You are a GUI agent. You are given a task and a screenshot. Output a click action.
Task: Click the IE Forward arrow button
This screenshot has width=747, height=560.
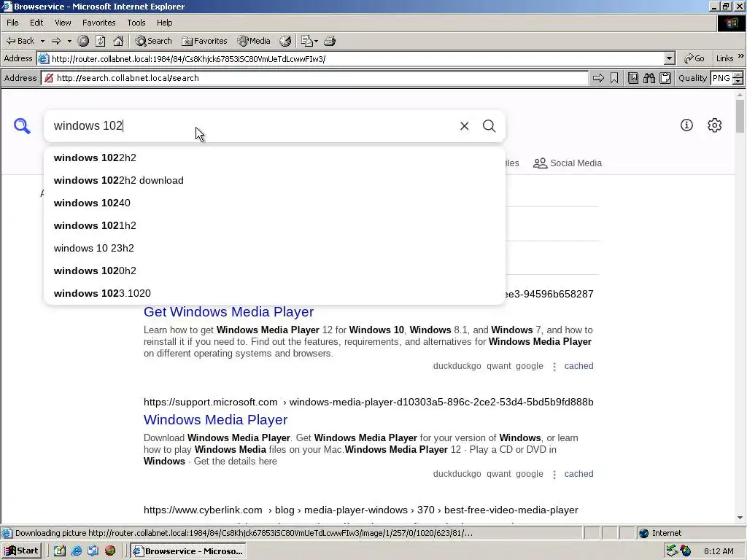pyautogui.click(x=56, y=41)
